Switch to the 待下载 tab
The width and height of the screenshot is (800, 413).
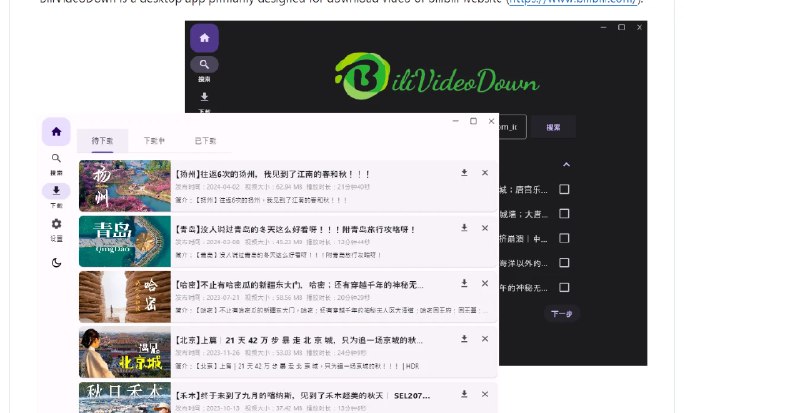pos(103,140)
